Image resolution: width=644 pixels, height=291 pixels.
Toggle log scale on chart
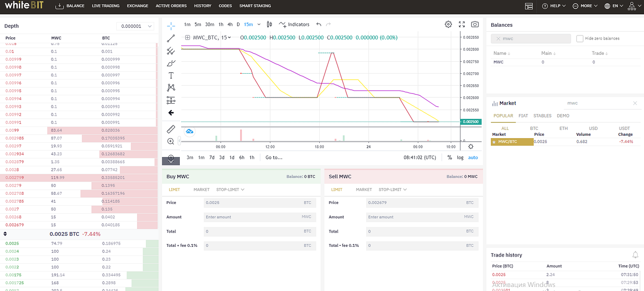(460, 157)
